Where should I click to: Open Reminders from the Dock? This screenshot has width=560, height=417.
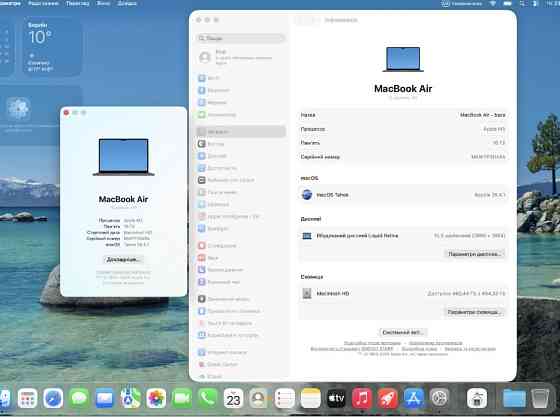click(285, 398)
